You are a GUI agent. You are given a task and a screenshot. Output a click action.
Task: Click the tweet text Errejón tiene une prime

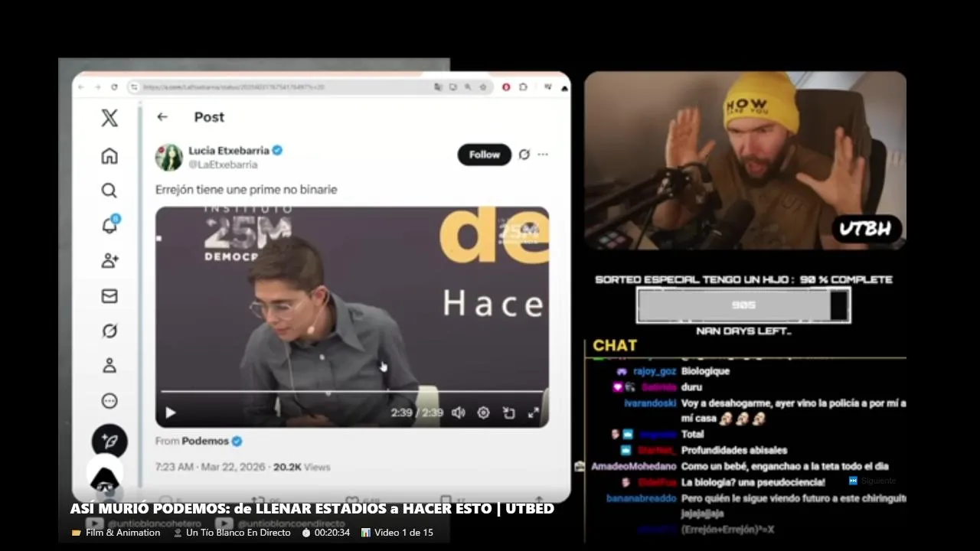(247, 190)
